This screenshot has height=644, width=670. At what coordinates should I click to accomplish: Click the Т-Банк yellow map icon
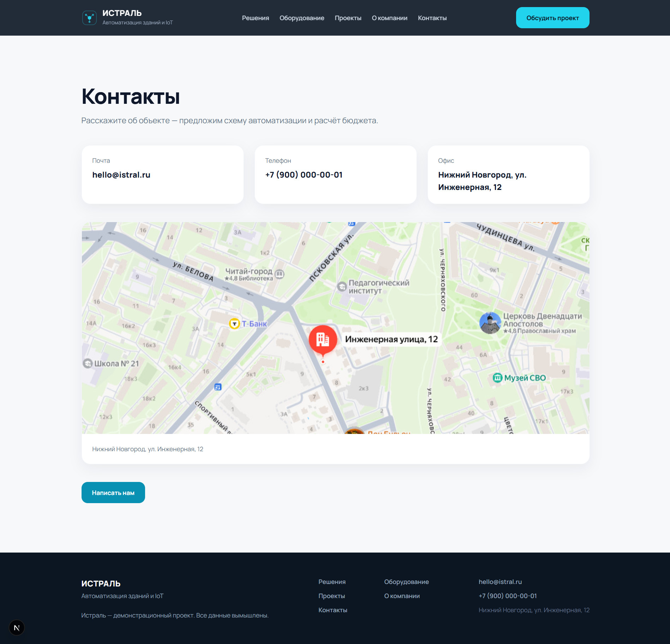pyautogui.click(x=234, y=323)
